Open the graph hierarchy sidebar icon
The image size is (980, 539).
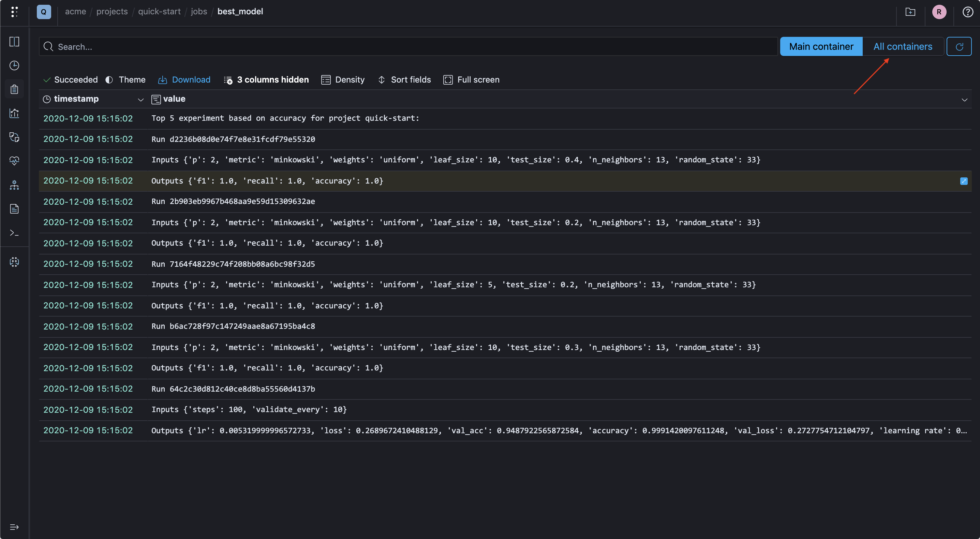tap(14, 185)
